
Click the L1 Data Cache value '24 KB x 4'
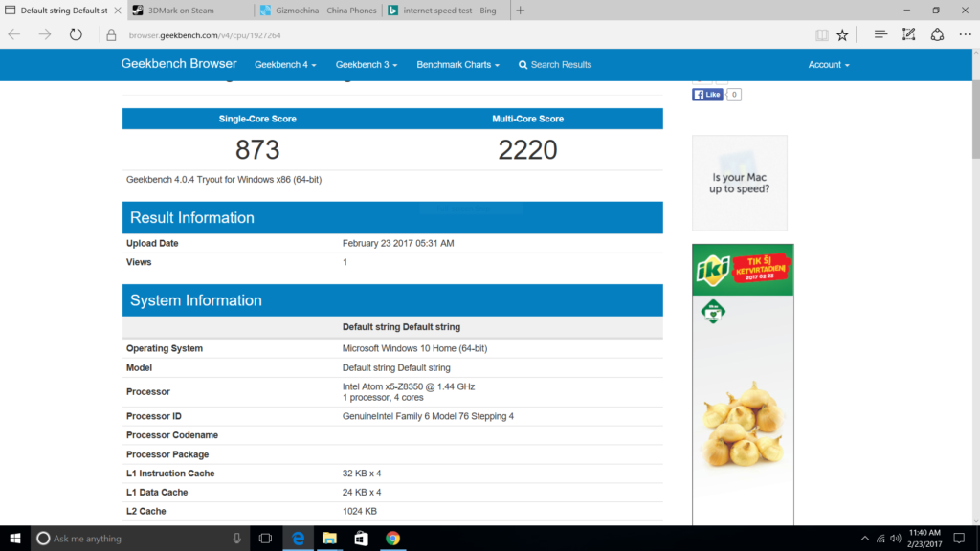[362, 493]
